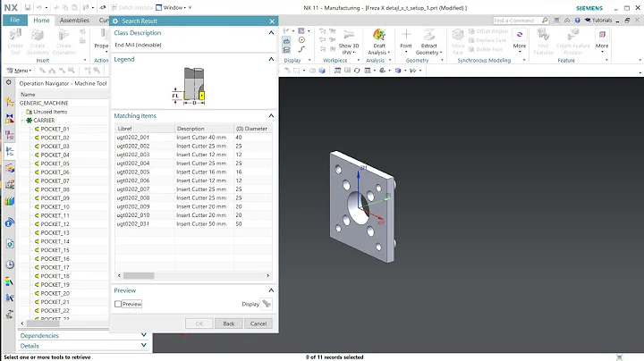This screenshot has width=644, height=361.
Task: Open the Web Browser sidebar icon
Action: coord(10,244)
